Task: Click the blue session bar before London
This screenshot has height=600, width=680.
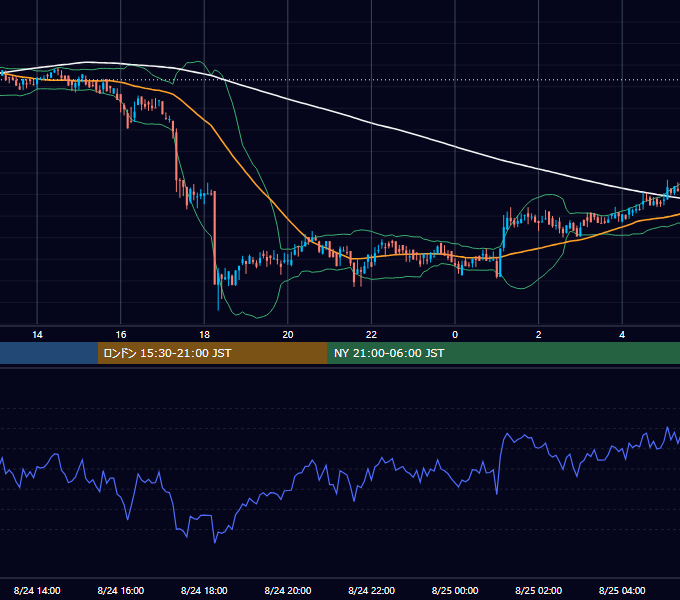Action: [x=49, y=353]
